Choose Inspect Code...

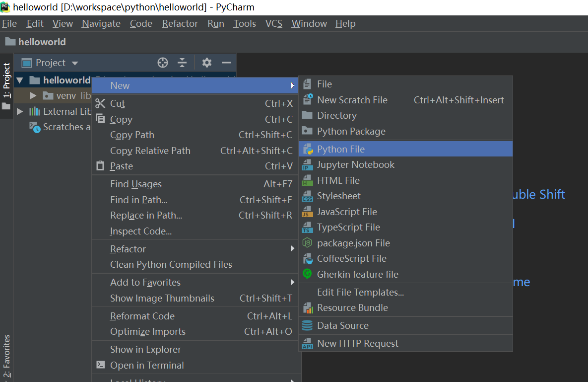click(195, 231)
